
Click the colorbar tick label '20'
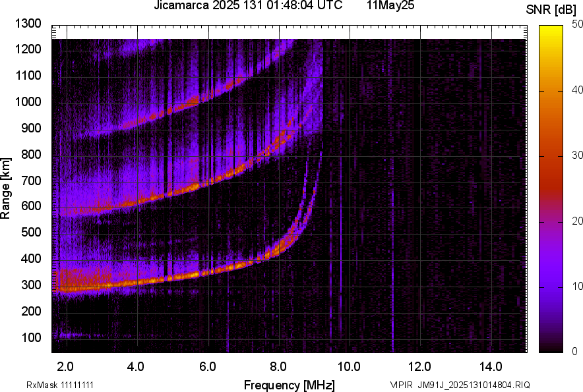click(x=577, y=221)
